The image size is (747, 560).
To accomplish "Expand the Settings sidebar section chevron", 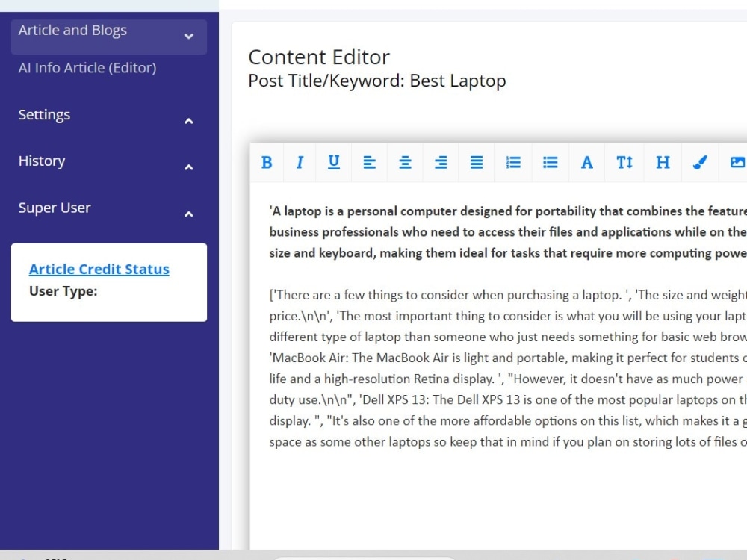I will click(x=189, y=121).
